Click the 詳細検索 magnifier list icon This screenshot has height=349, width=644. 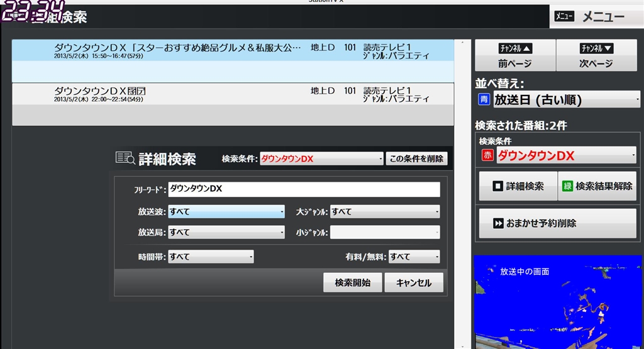coord(125,158)
